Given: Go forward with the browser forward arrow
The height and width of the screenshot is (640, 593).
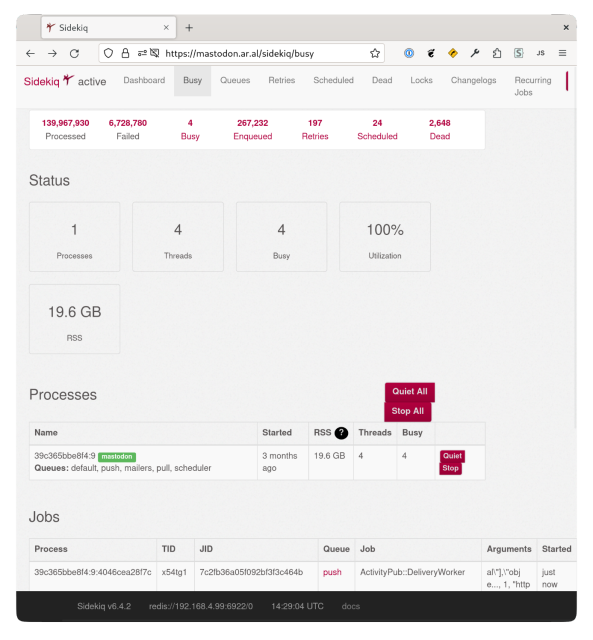Looking at the screenshot, I should [52, 53].
